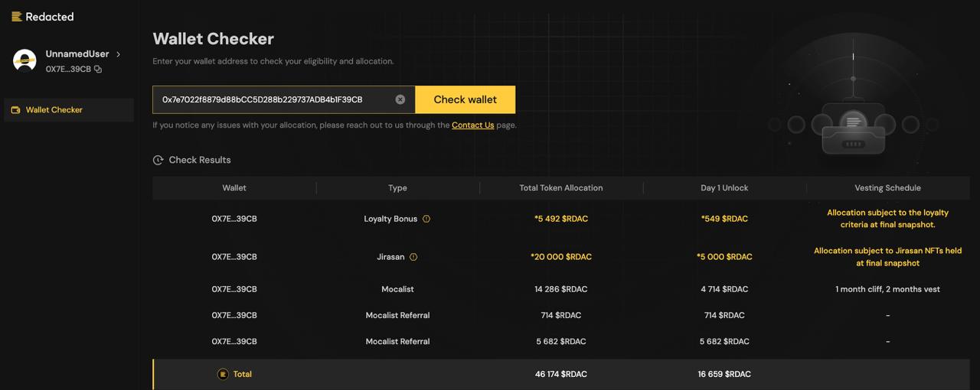Click the Check Results clock icon
The height and width of the screenshot is (390, 980).
pyautogui.click(x=158, y=161)
